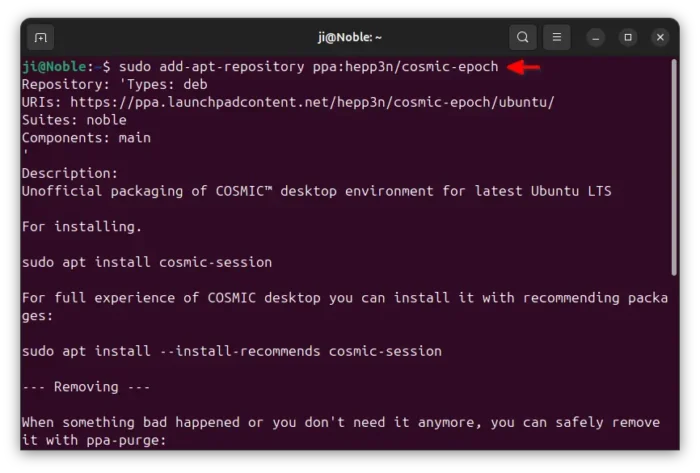Click the '--- Removing ---' heading line
Image resolution: width=700 pixels, height=473 pixels.
(x=84, y=386)
